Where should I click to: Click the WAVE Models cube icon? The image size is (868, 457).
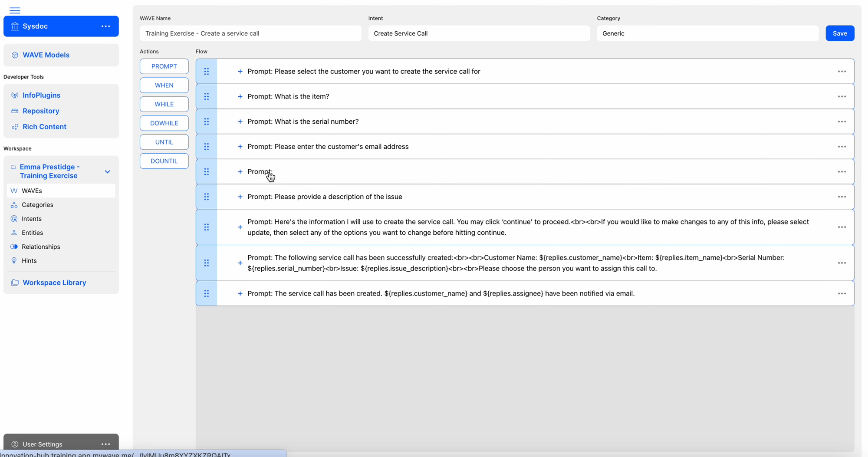tap(15, 55)
